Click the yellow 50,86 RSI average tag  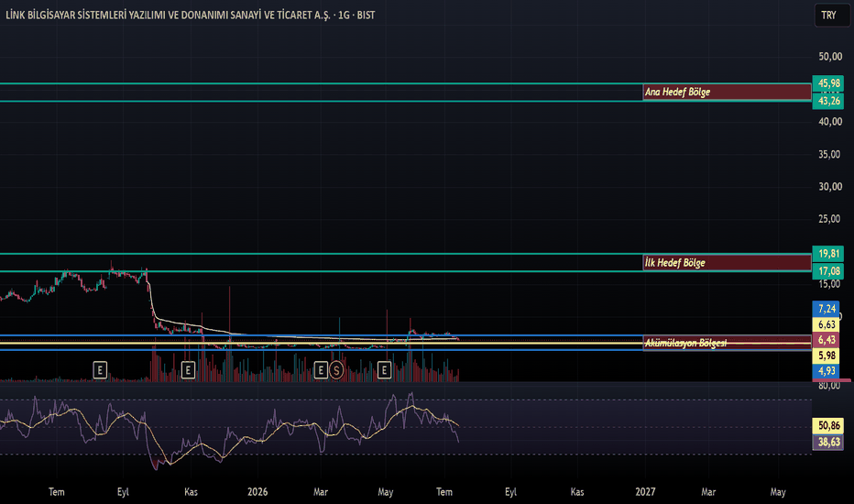click(x=827, y=425)
